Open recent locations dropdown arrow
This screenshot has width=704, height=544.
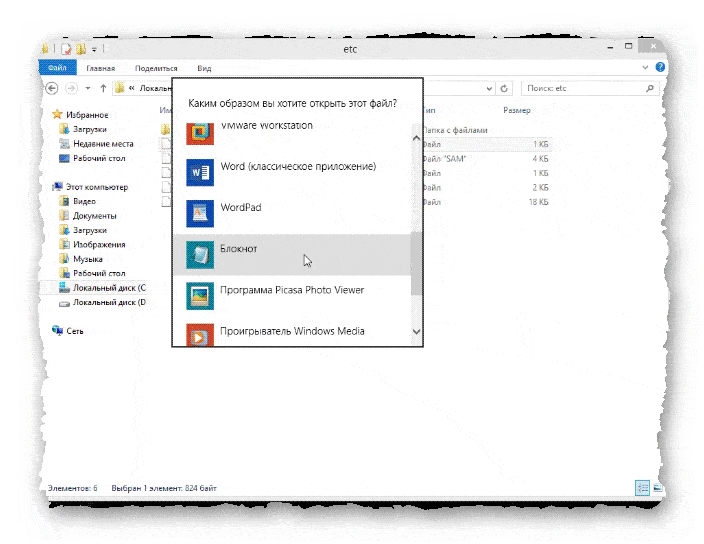point(88,88)
